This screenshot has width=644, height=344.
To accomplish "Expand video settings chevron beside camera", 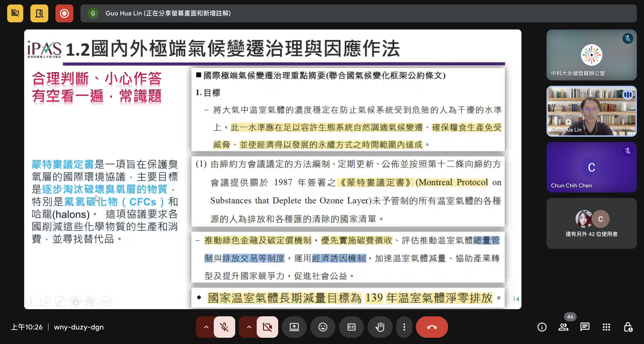I will coord(249,327).
